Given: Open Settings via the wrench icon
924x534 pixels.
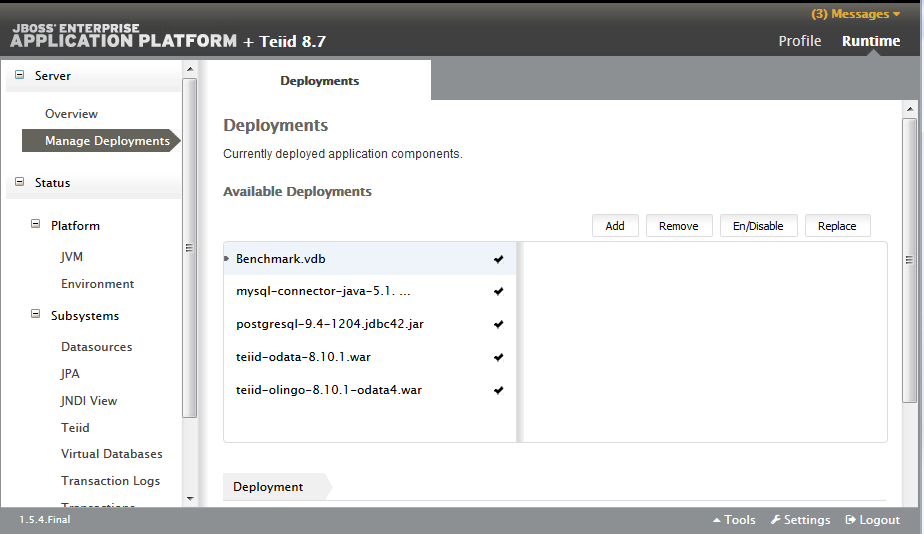Looking at the screenshot, I should pyautogui.click(x=801, y=520).
